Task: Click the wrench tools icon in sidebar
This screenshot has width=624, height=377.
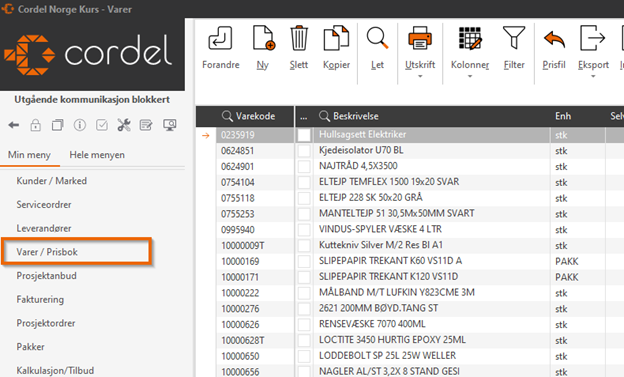Action: pyautogui.click(x=124, y=125)
